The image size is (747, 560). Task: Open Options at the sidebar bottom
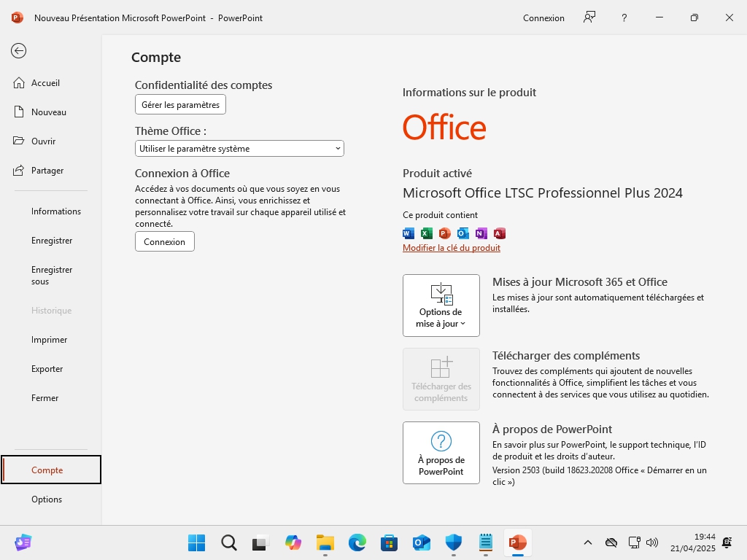[x=47, y=499]
